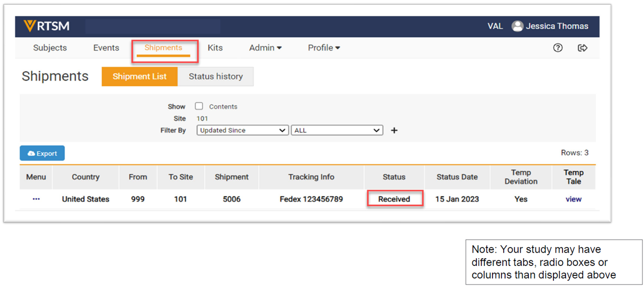Switch to the Events tab

(x=106, y=48)
